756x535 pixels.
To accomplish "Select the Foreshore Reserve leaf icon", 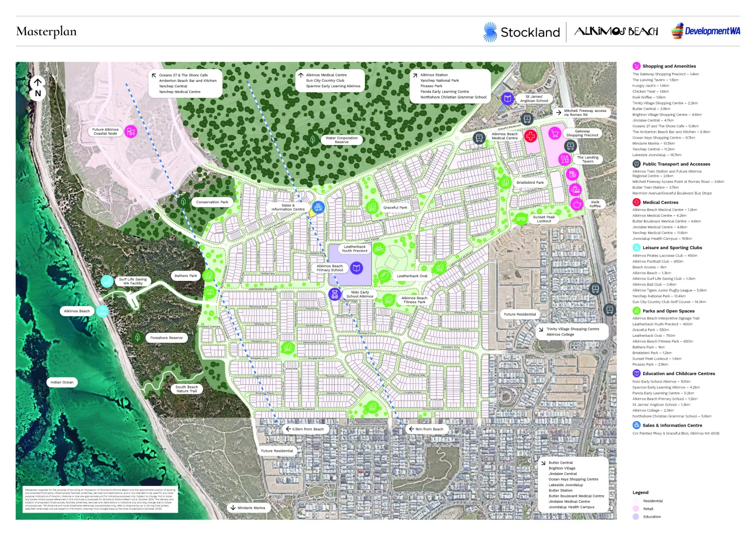I will point(138,338).
